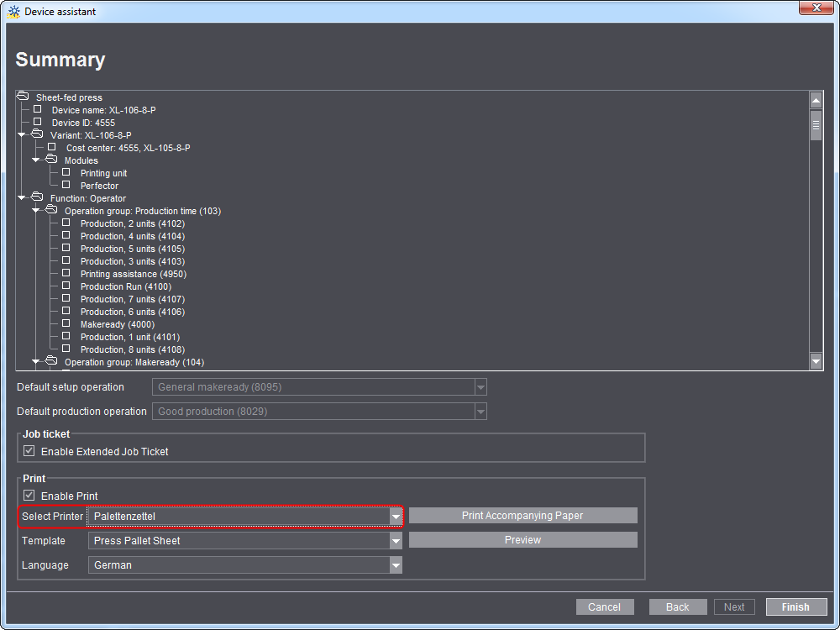Open the Template dropdown list
Screen dimensions: 840x630
click(x=395, y=541)
